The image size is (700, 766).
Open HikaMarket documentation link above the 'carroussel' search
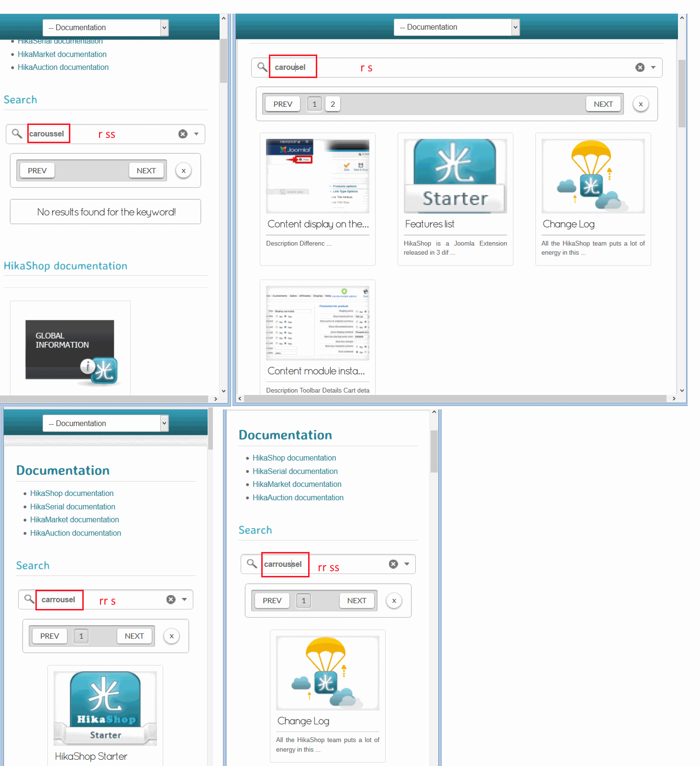297,484
